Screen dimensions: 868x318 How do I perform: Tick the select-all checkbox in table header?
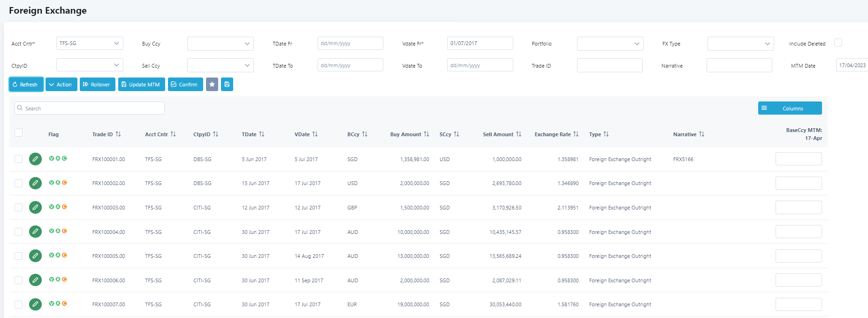[19, 133]
